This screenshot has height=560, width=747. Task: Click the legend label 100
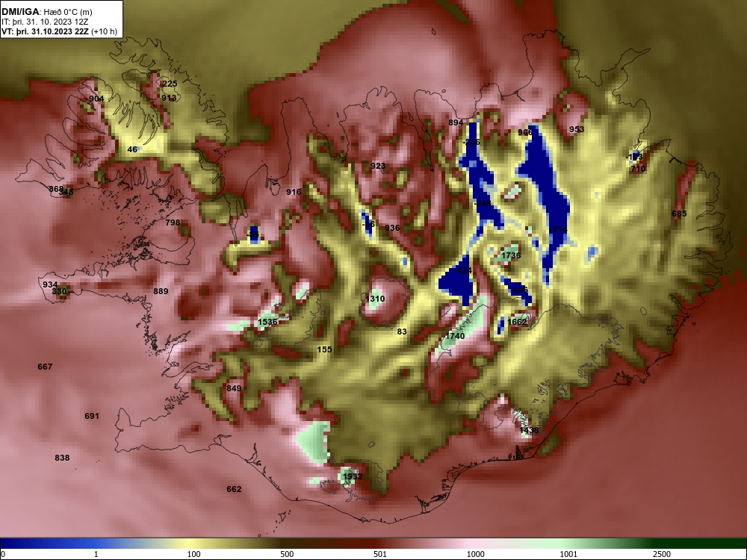194,554
